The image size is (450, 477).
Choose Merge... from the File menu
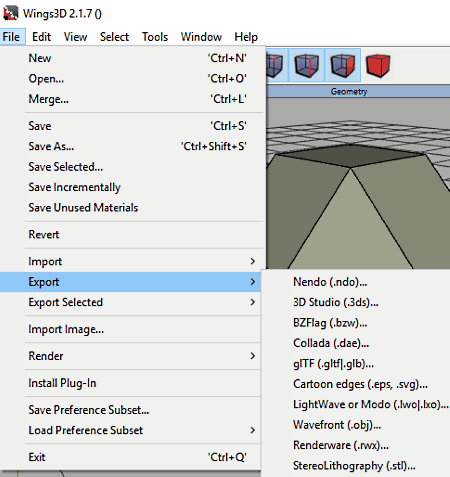(x=132, y=99)
